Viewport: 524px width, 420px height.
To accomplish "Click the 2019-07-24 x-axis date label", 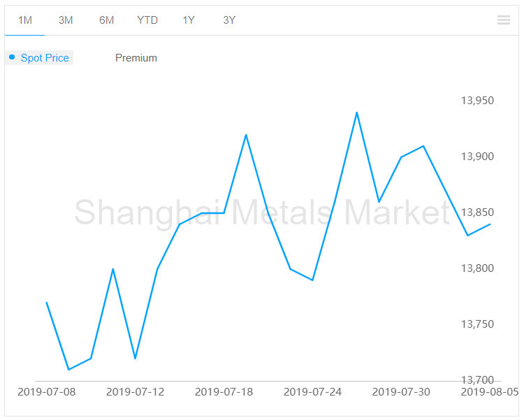I will [x=312, y=392].
